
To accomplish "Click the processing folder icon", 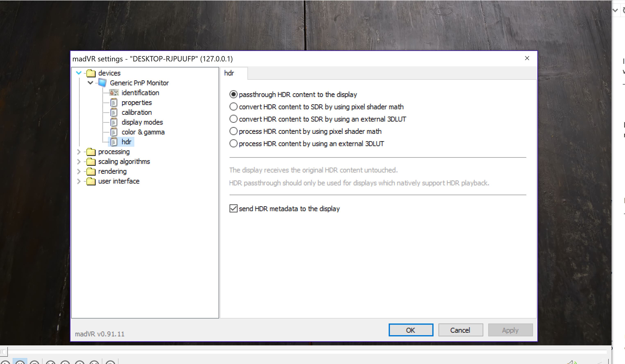I will click(x=91, y=152).
